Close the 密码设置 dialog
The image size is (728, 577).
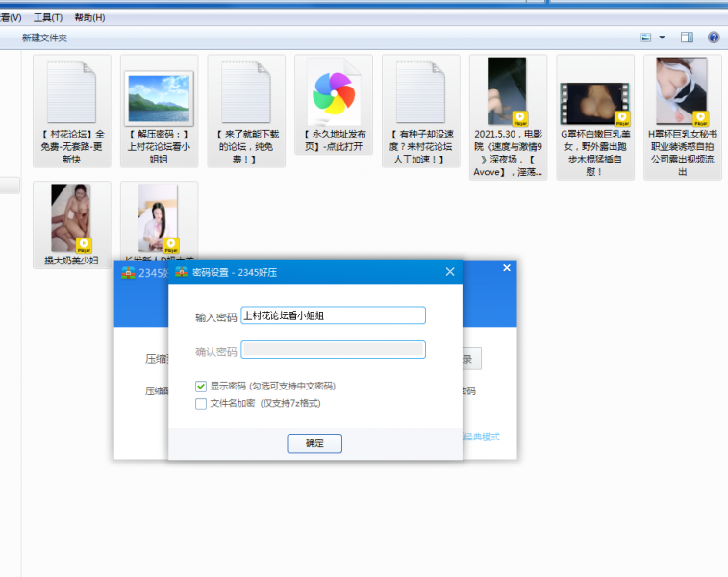[x=449, y=272]
